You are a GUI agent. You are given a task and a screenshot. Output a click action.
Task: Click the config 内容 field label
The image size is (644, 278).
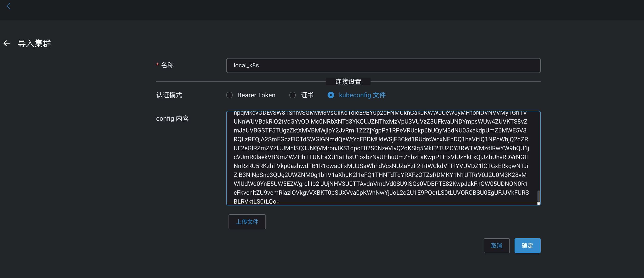(x=172, y=118)
